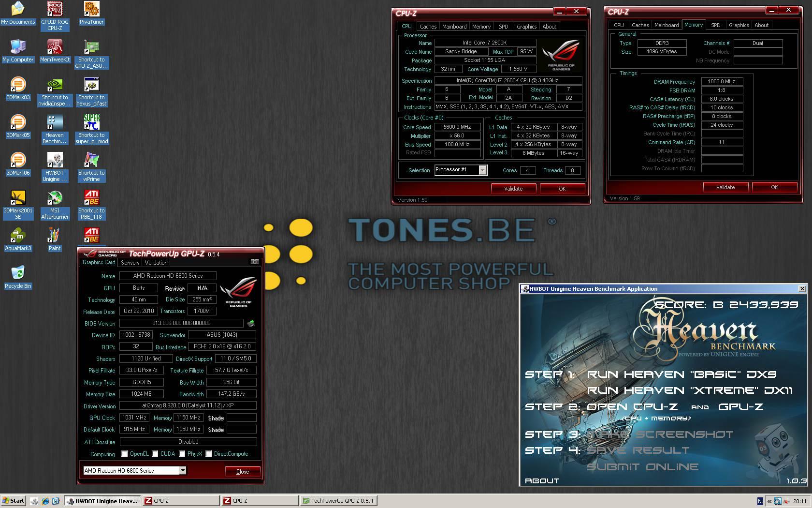Open Recycle Bin desktop icon

click(18, 277)
